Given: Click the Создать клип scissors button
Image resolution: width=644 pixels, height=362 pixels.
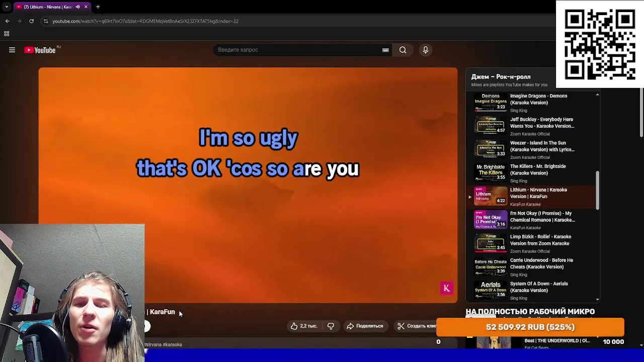Looking at the screenshot, I should click(417, 326).
